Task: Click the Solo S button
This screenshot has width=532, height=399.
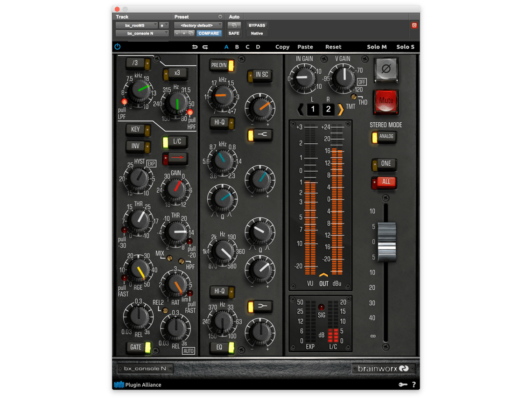Action: [405, 47]
